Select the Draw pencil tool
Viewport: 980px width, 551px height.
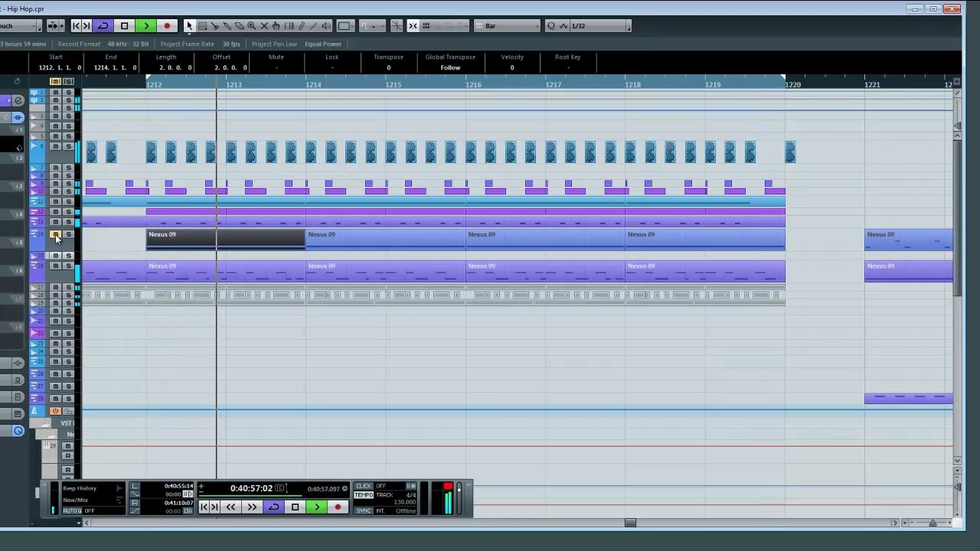[x=302, y=26]
